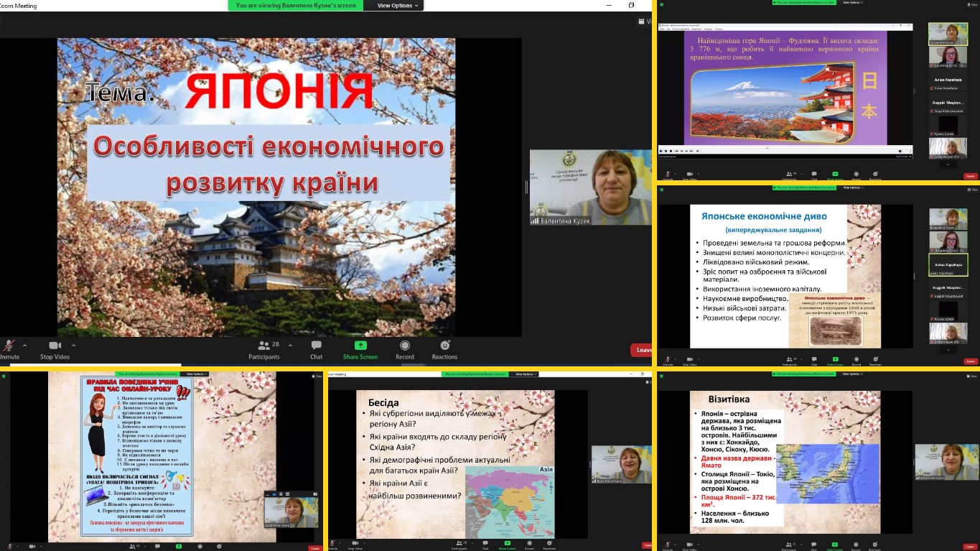Open Participants in the Бесіда slide window
This screenshot has width=980, height=551.
[461, 546]
